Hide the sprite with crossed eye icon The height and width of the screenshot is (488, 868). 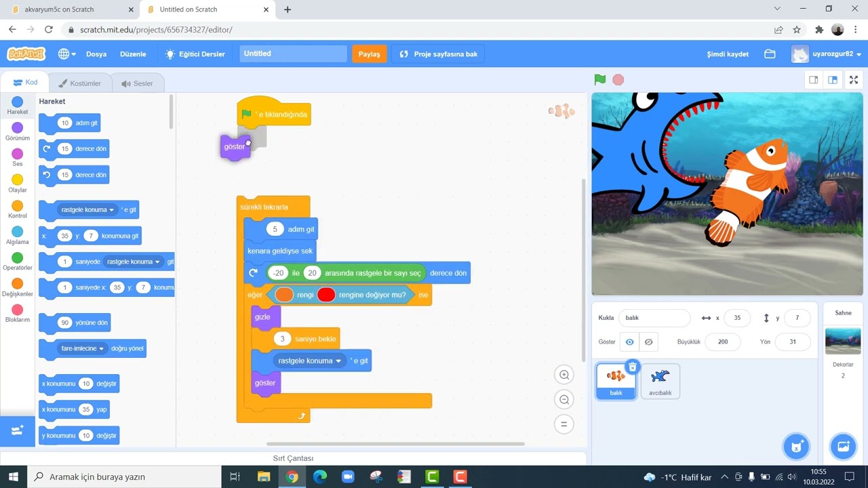pyautogui.click(x=648, y=342)
